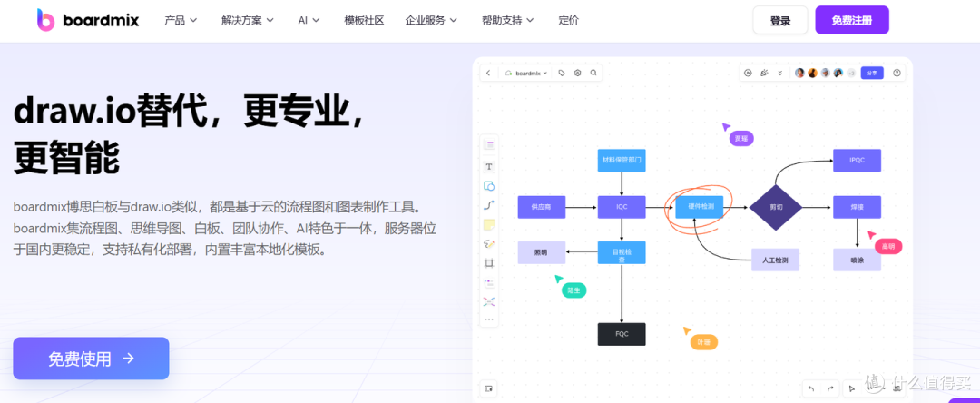
Task: Select the mind map tool
Action: 489,301
